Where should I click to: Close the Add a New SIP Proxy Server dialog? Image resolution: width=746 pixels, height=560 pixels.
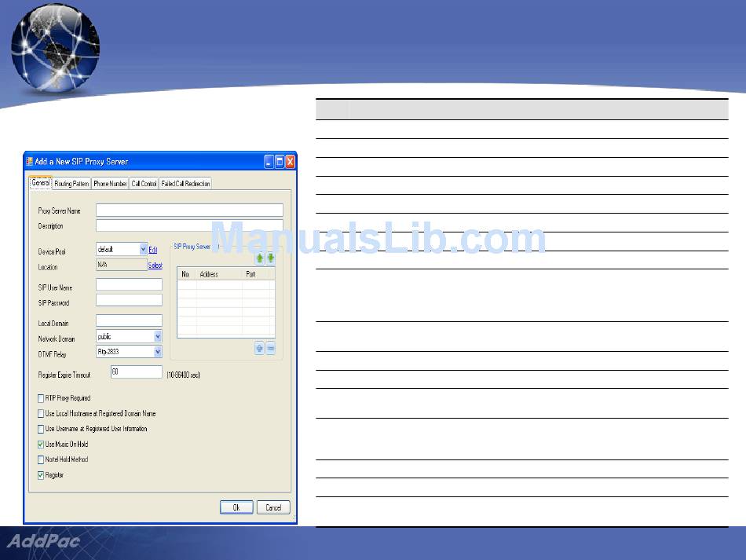(x=290, y=162)
